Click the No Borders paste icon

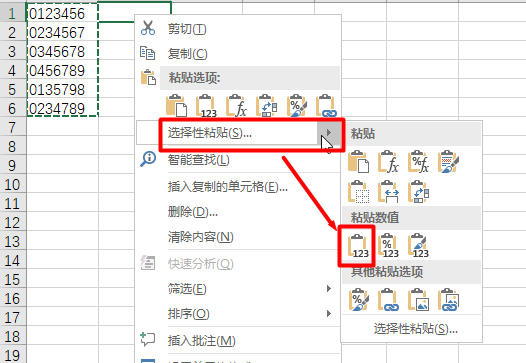pos(358,192)
